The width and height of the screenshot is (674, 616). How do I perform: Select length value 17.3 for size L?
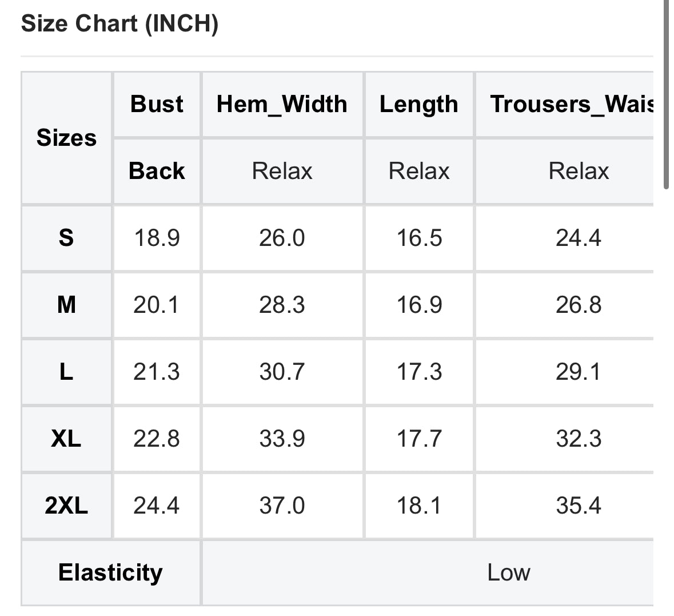pos(419,372)
